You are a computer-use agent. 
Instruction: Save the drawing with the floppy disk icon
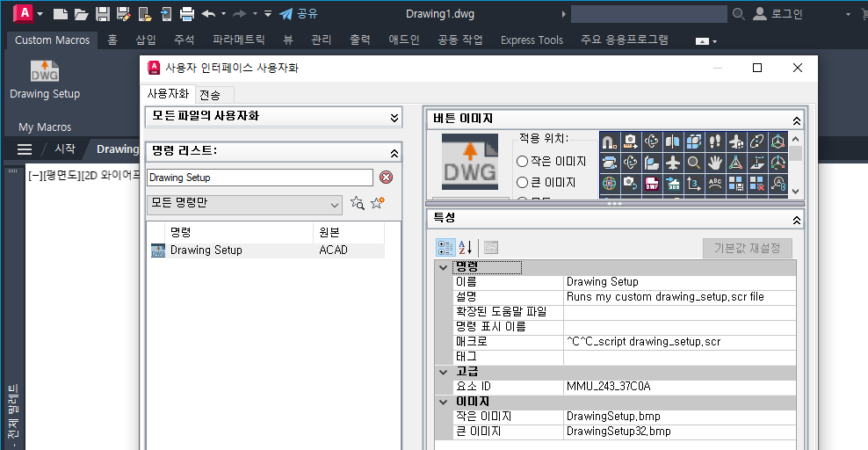coord(103,14)
